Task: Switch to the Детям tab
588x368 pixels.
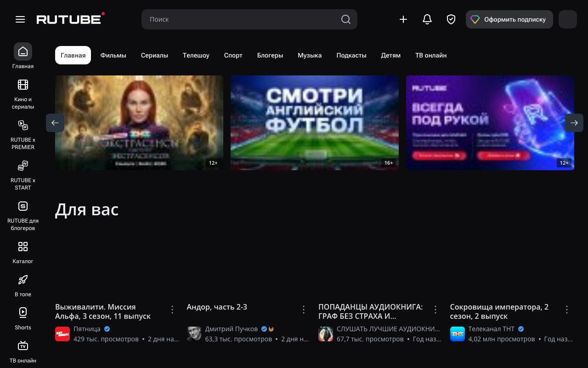Action: pos(390,55)
